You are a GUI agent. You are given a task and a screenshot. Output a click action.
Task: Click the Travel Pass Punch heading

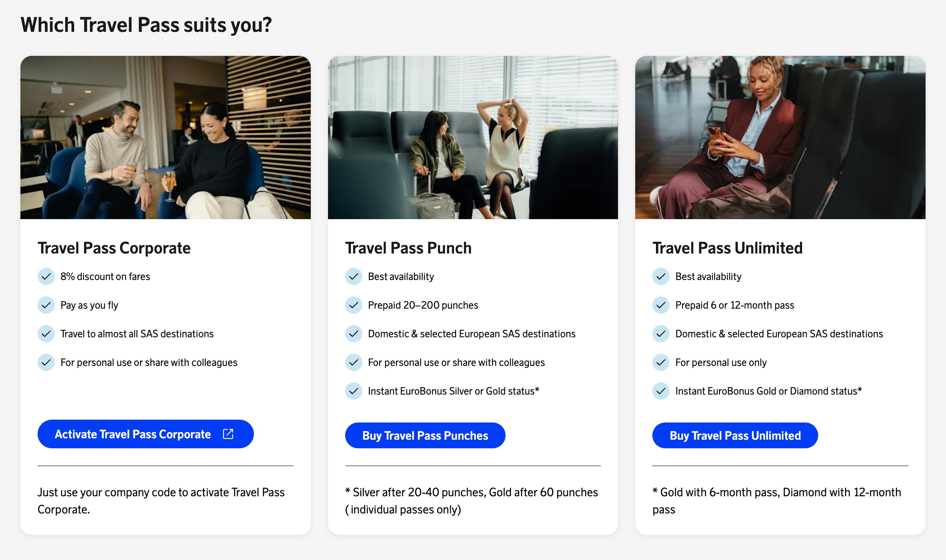[408, 248]
